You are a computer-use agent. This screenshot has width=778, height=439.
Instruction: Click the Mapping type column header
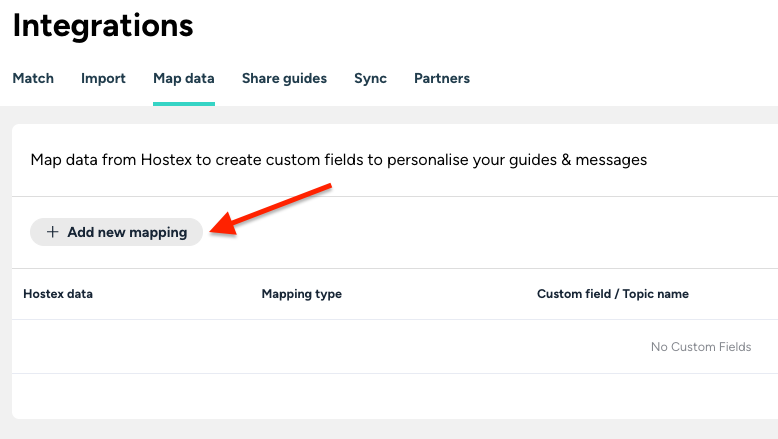pyautogui.click(x=301, y=294)
